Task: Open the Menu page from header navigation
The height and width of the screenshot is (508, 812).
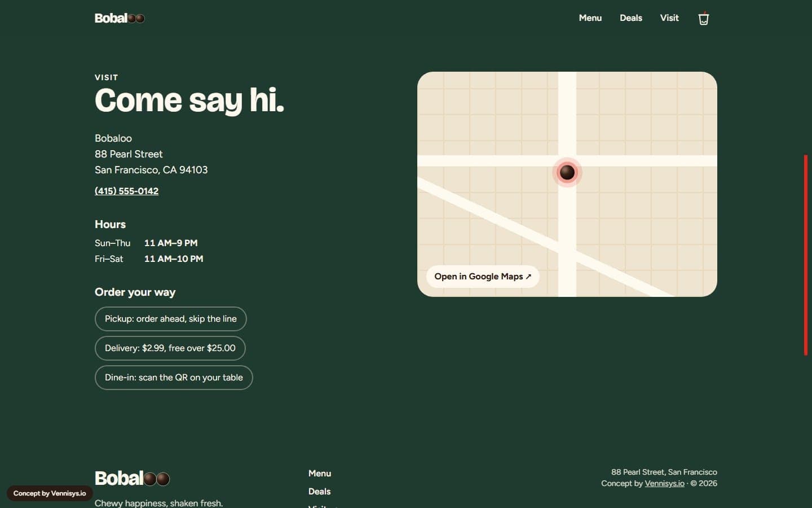Action: [x=590, y=18]
